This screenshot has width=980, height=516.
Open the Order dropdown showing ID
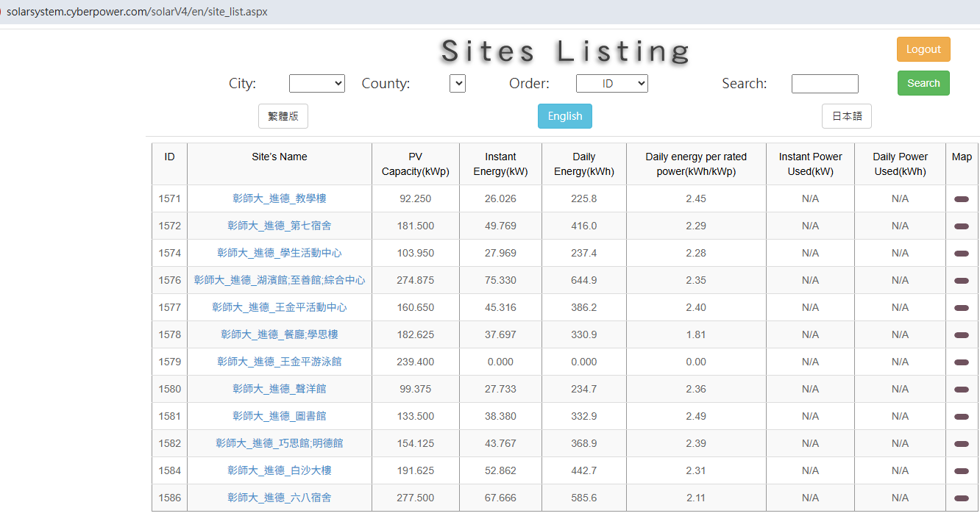pyautogui.click(x=611, y=83)
